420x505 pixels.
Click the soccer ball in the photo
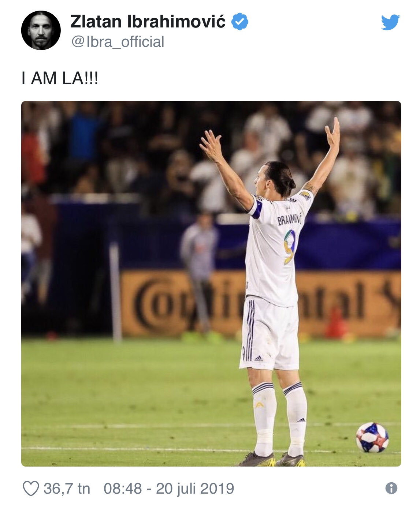tap(372, 438)
